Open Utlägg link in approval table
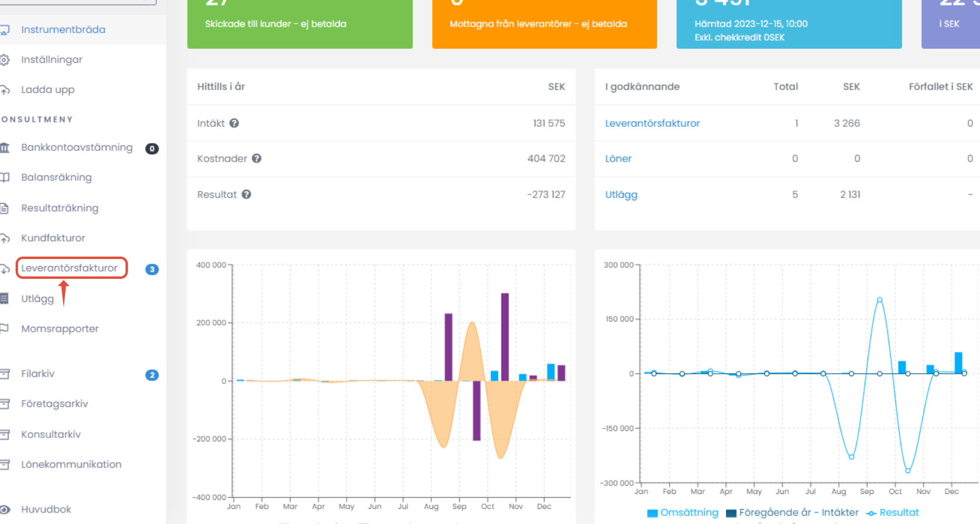The width and height of the screenshot is (980, 524). click(x=621, y=195)
